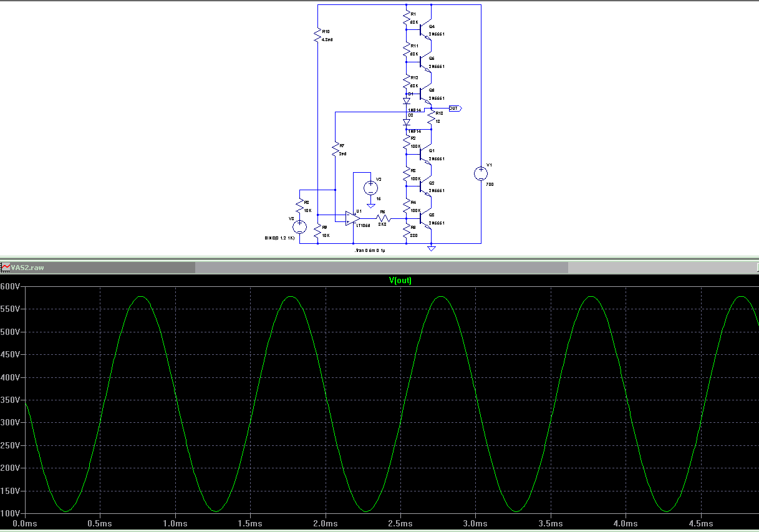759x532 pixels.
Task: Select the 10K resistor above source V3
Action: pos(300,206)
